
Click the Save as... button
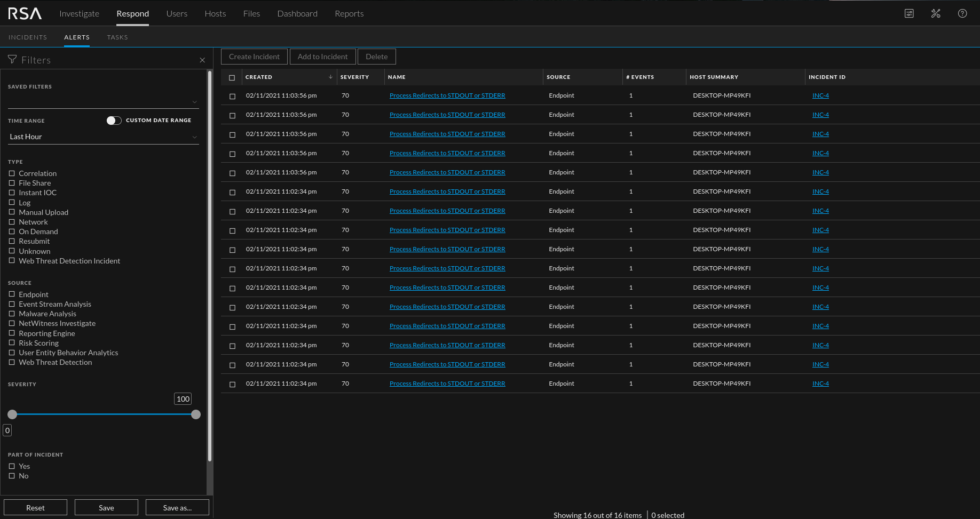pyautogui.click(x=177, y=507)
